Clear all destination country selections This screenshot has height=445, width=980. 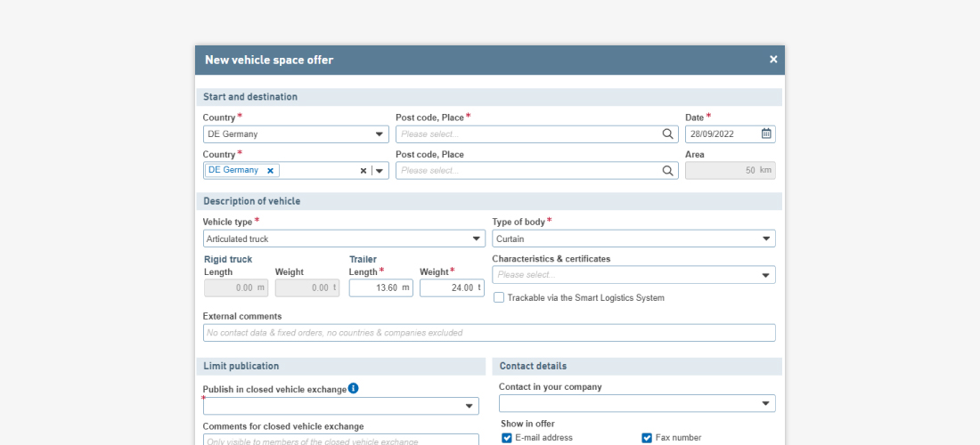point(363,171)
